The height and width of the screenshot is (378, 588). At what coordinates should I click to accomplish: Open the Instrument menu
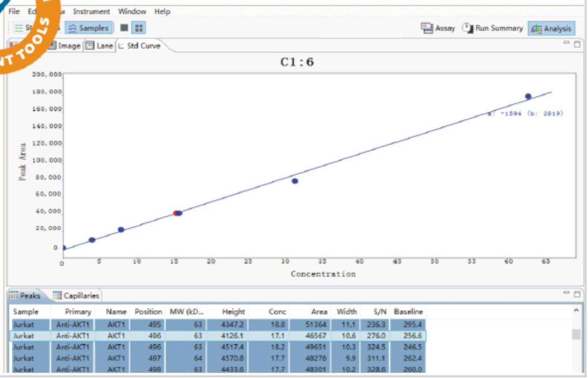[92, 11]
